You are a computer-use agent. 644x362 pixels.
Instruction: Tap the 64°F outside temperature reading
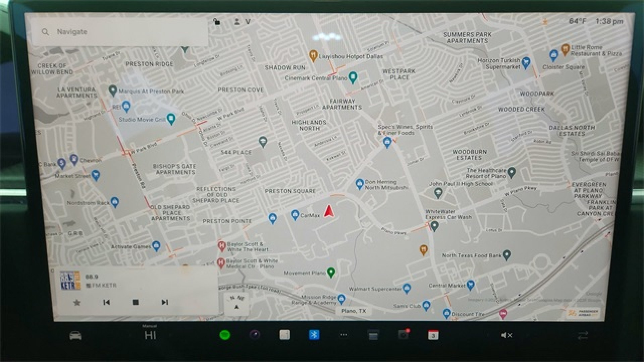click(577, 21)
